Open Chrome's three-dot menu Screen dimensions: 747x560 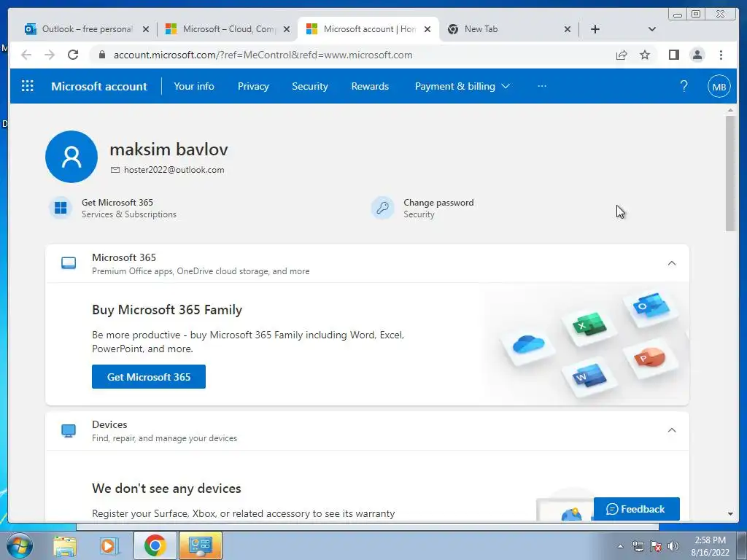721,55
